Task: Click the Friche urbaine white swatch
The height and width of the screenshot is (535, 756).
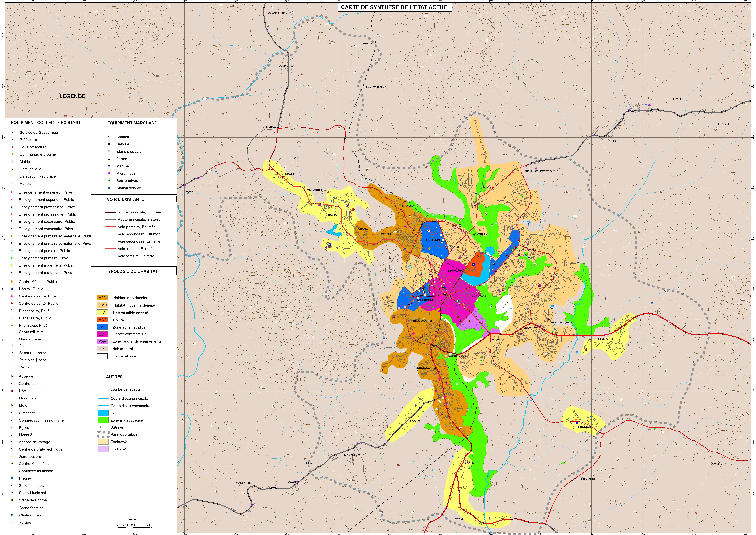Action: coord(102,356)
